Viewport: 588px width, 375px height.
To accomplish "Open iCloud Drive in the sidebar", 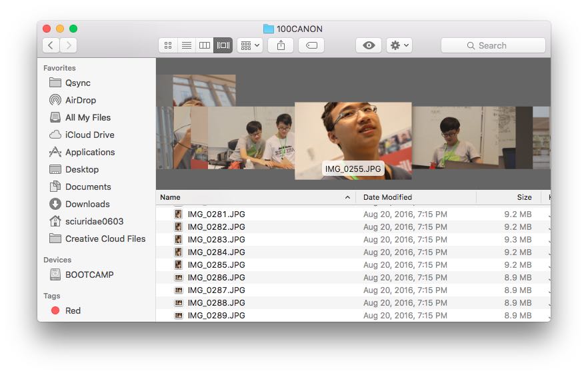I will (x=89, y=135).
